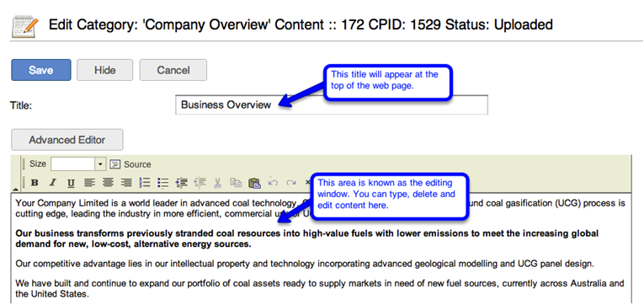Align text right
The width and height of the screenshot is (644, 305).
(x=126, y=183)
